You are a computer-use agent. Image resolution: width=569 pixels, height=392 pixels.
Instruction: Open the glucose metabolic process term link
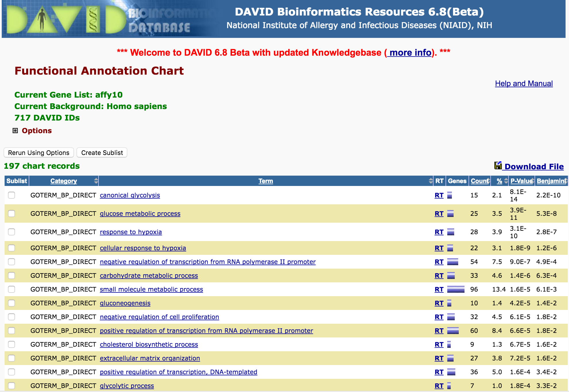click(140, 214)
